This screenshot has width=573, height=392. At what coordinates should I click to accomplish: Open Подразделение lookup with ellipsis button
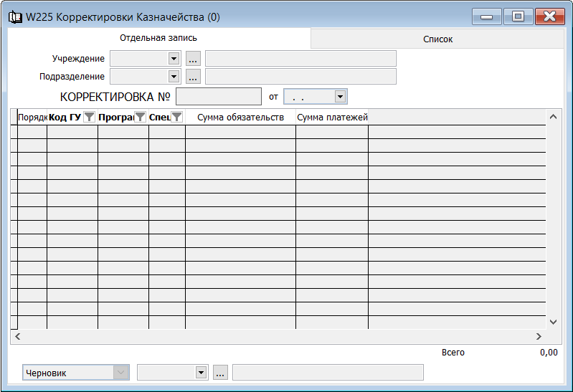pos(193,77)
